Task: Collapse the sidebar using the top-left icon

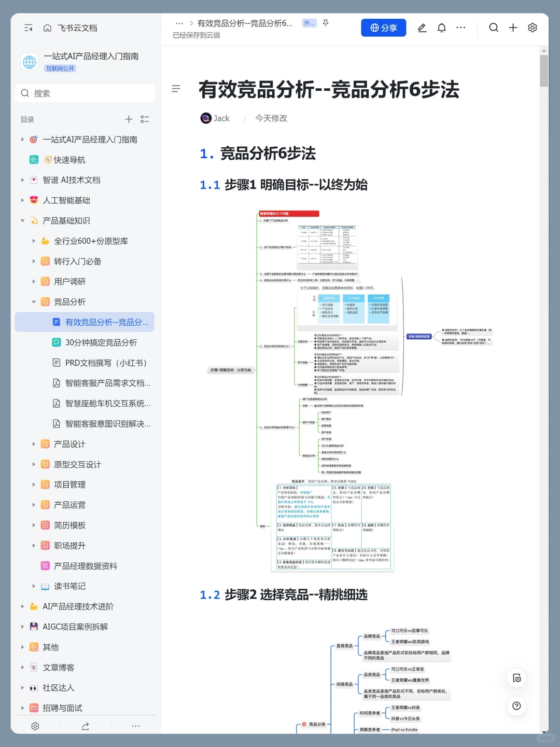Action: coord(29,28)
